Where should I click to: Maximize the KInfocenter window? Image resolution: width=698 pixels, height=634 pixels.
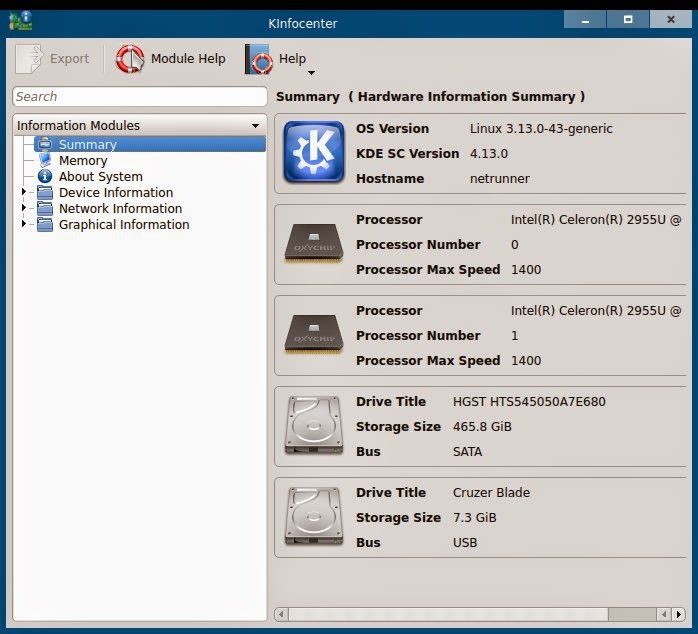tap(628, 20)
